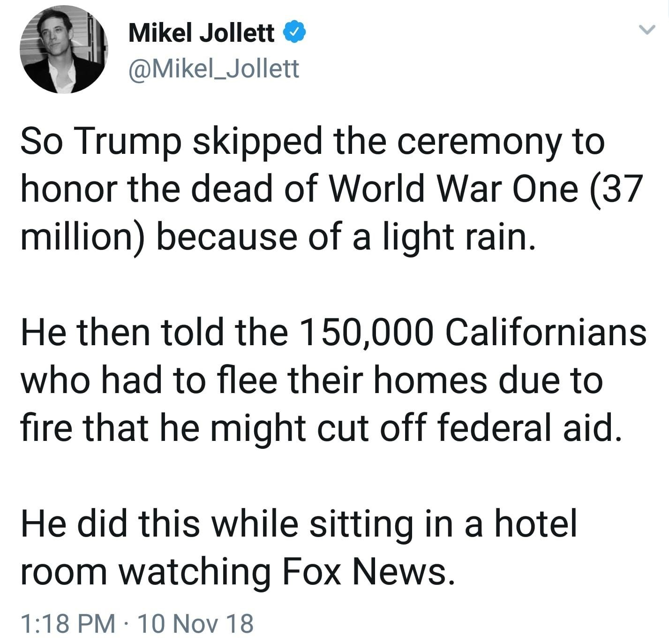This screenshot has width=669, height=644.
Task: Click the 10 Nov 18 date
Action: (x=196, y=623)
